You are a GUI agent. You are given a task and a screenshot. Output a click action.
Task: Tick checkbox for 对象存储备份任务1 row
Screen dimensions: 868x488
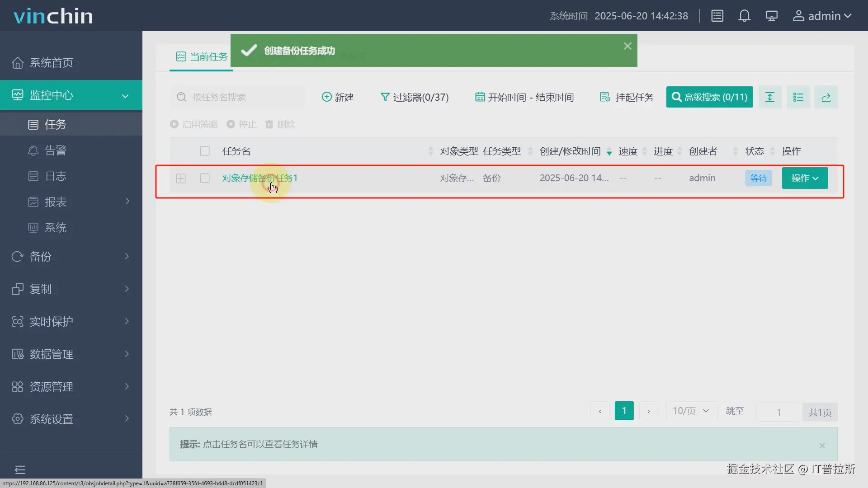click(205, 178)
